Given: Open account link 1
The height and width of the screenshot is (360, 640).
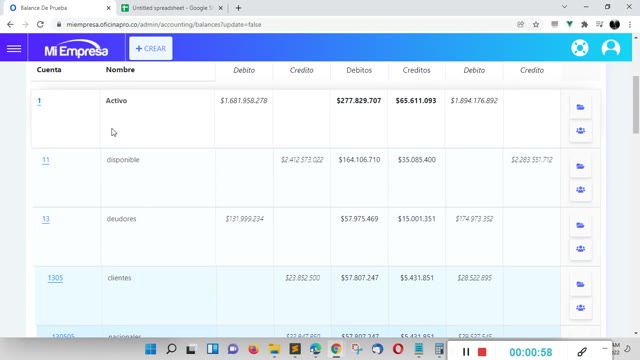Looking at the screenshot, I should coord(39,101).
